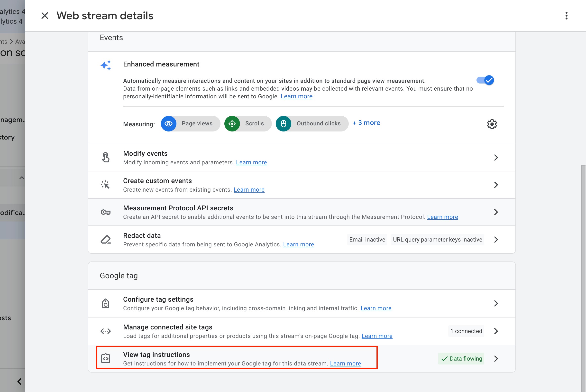586x392 pixels.
Task: Click the Measurement Protocol key icon
Action: [x=105, y=212]
